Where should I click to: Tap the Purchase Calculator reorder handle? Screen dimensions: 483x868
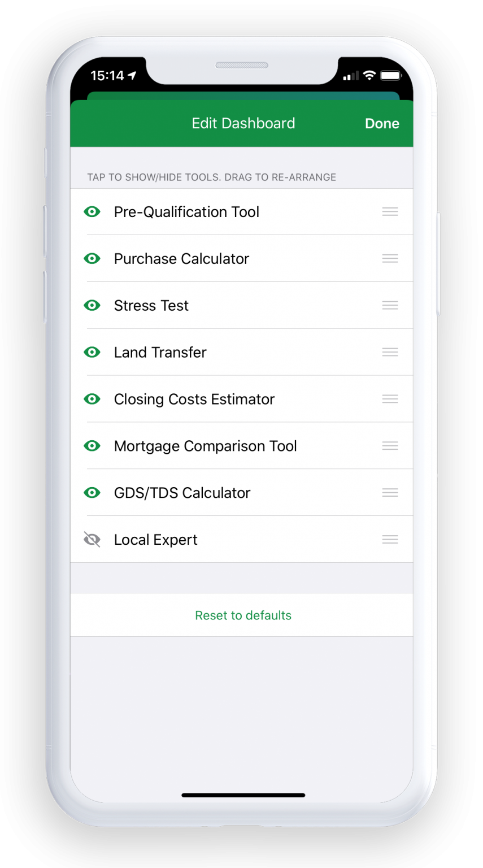(390, 259)
